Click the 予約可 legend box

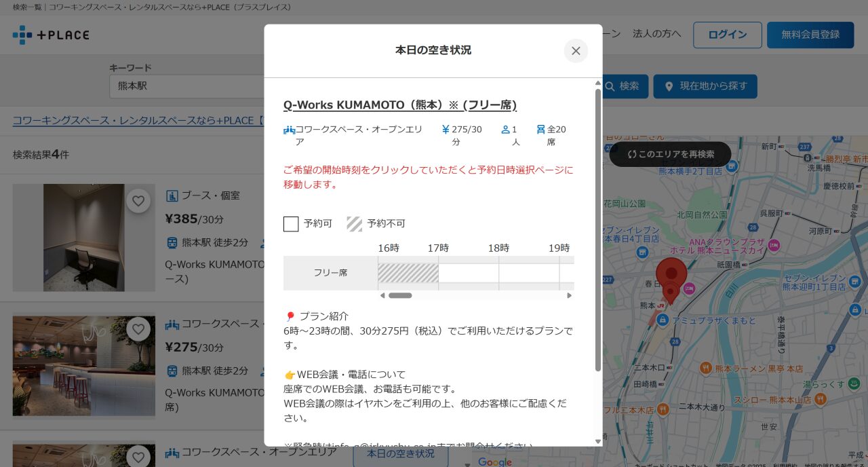point(291,224)
